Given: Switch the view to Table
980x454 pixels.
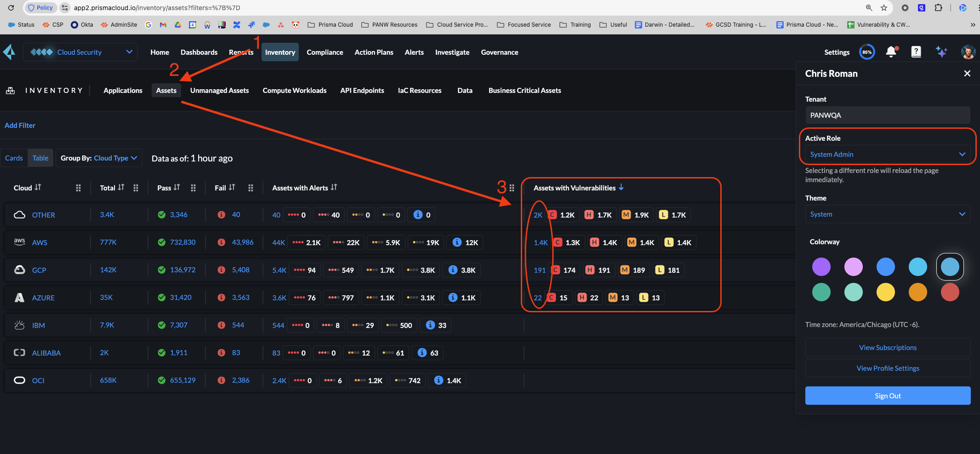Looking at the screenshot, I should (40, 158).
